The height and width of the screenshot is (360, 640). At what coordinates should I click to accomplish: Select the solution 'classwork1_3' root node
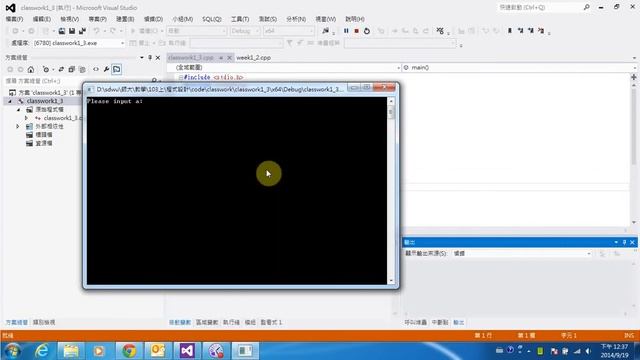[x=51, y=93]
